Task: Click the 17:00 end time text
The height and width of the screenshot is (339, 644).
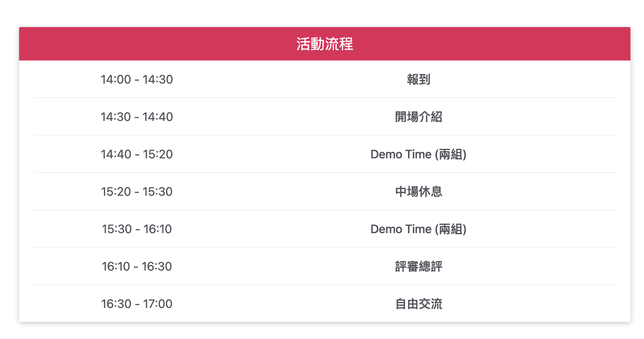Action: coord(158,304)
